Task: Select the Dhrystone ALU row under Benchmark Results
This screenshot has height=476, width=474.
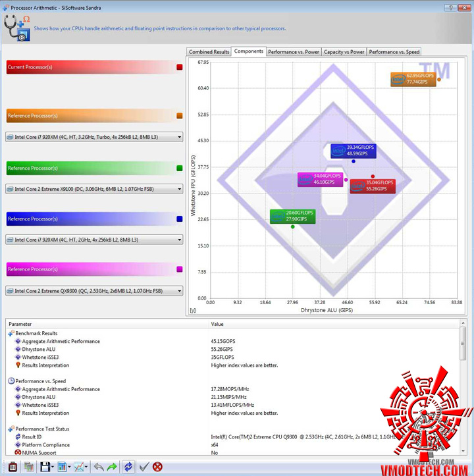Action: (x=233, y=349)
